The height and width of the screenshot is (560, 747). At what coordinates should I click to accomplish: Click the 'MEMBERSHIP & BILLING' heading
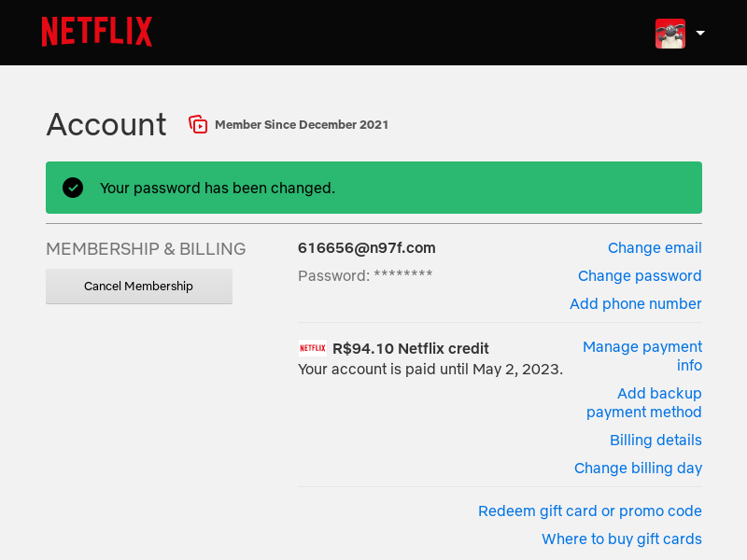tap(146, 249)
